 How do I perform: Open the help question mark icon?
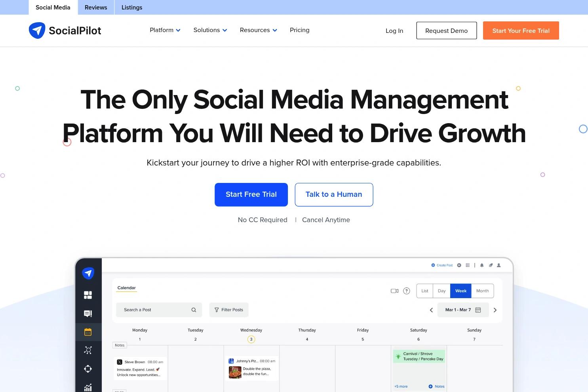click(407, 291)
